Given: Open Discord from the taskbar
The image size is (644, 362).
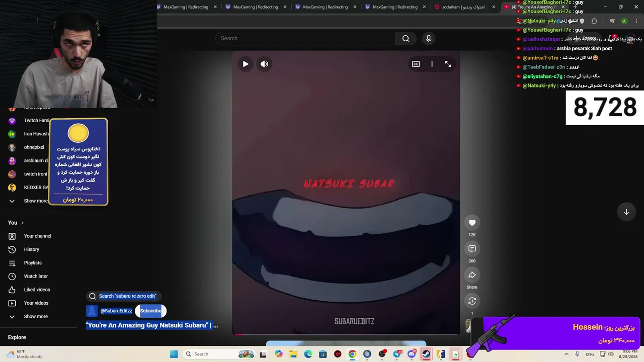Looking at the screenshot, I should point(412,354).
